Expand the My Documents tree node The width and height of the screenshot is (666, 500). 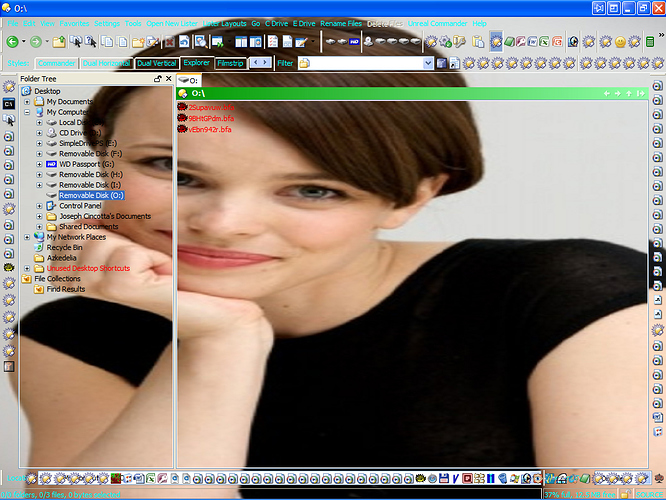click(x=28, y=102)
